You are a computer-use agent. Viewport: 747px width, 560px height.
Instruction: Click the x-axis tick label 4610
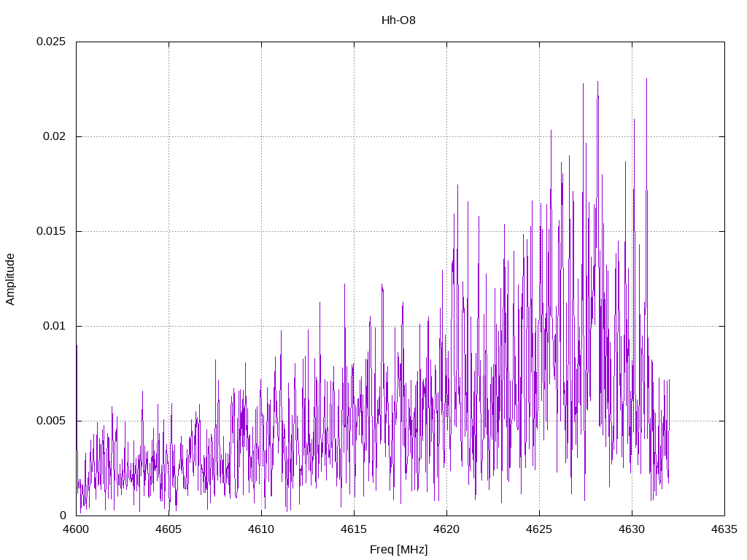coord(261,529)
